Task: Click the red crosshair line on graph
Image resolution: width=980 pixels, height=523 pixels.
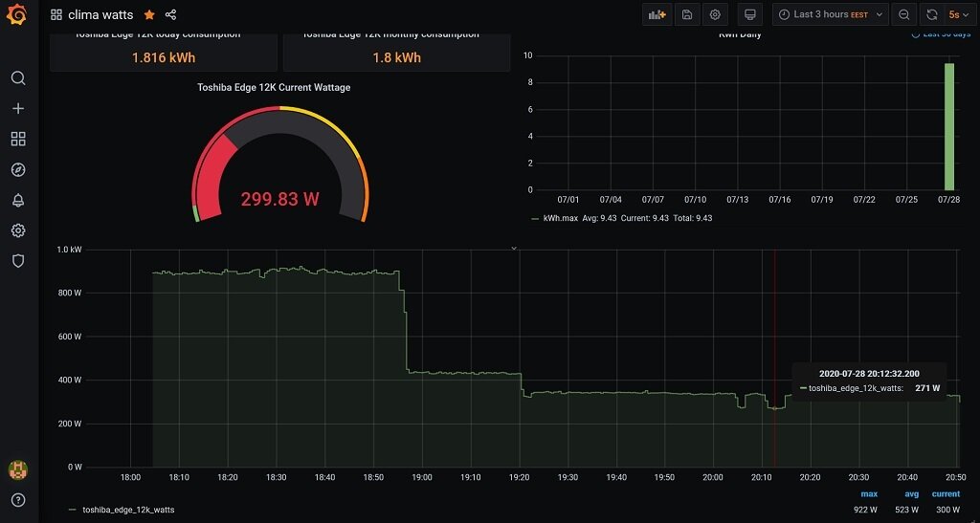Action: pyautogui.click(x=774, y=359)
